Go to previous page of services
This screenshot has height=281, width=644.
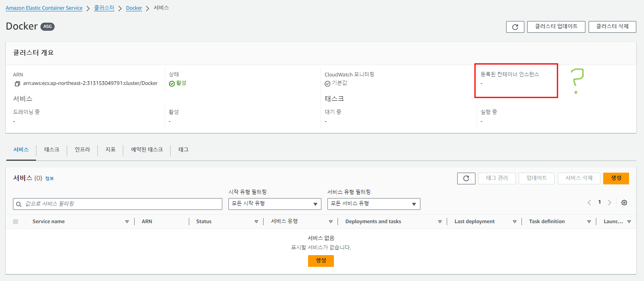coord(589,203)
